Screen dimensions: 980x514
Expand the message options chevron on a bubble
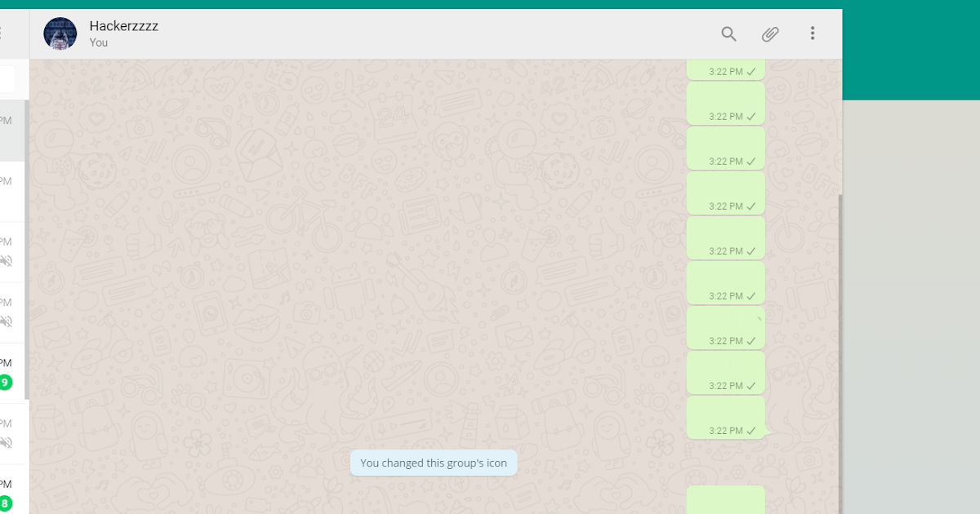click(x=759, y=319)
